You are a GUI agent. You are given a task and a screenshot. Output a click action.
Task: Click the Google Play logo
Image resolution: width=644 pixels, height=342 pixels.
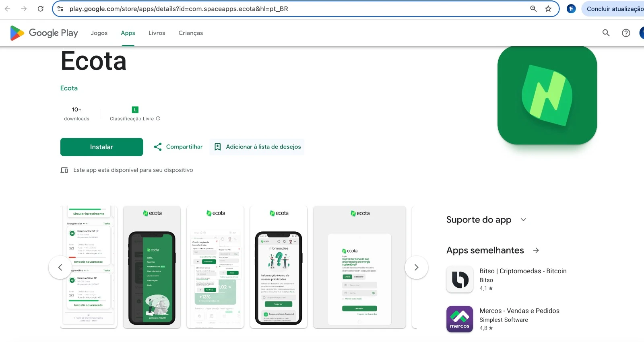click(x=44, y=33)
